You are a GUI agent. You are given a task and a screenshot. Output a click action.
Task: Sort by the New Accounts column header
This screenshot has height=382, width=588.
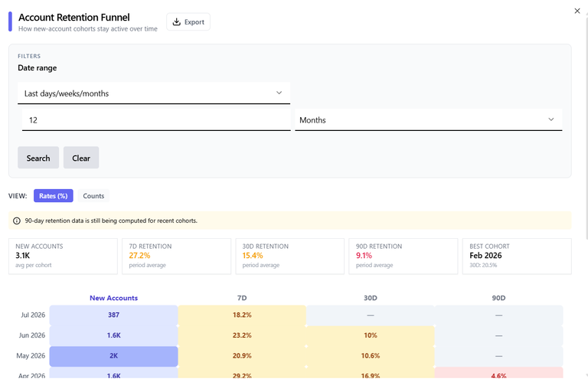coord(113,298)
